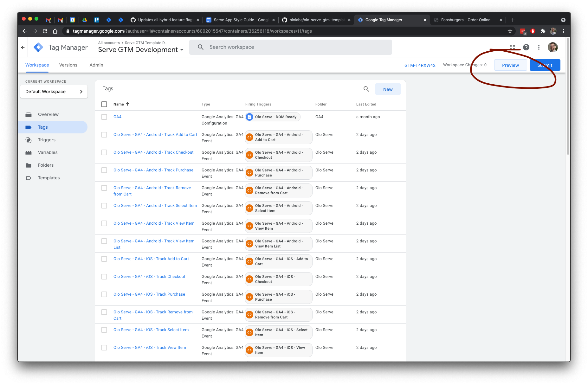Image resolution: width=588 pixels, height=385 pixels.
Task: Open the browser extensions puzzle icon
Action: click(x=543, y=31)
